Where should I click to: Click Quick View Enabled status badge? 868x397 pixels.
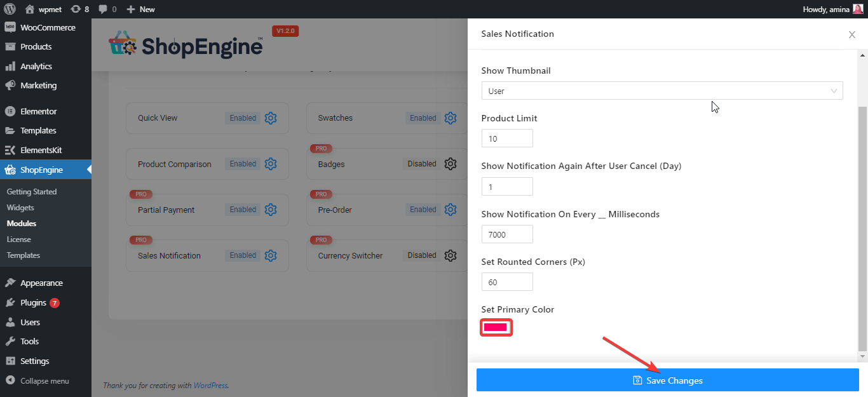coord(243,118)
